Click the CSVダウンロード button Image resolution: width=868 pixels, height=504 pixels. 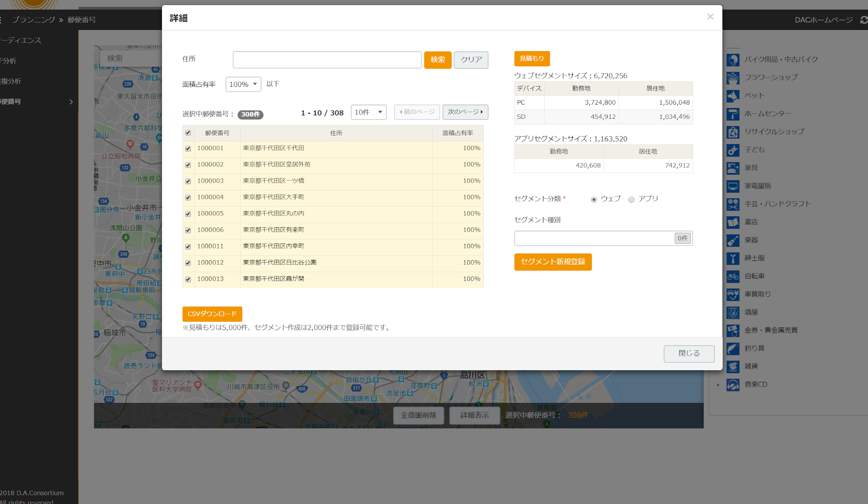212,314
